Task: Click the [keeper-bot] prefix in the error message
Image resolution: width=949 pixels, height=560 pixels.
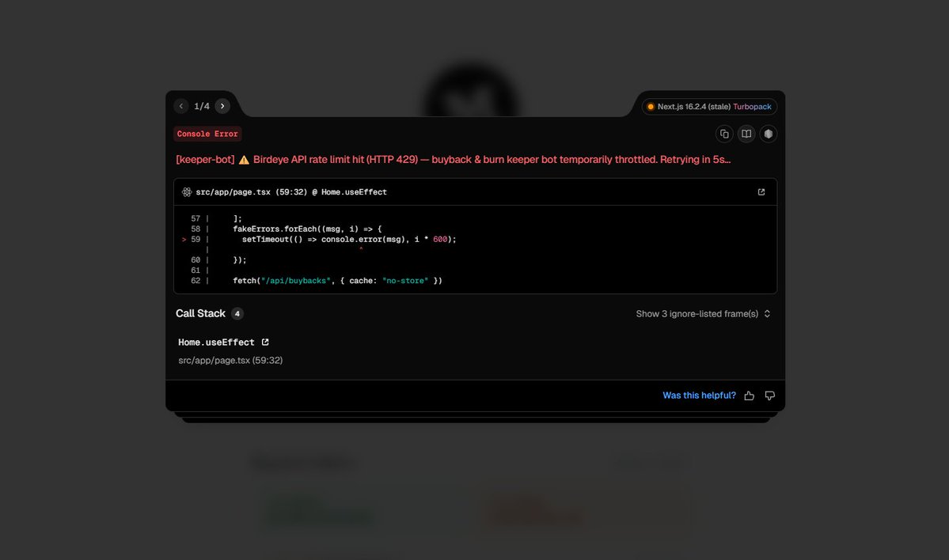Action: 205,160
